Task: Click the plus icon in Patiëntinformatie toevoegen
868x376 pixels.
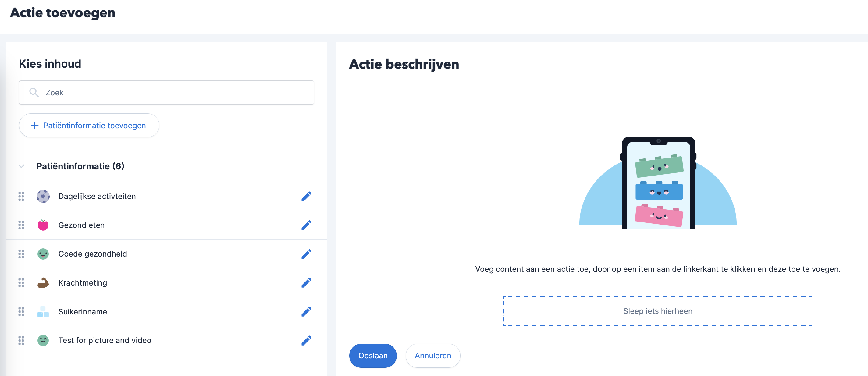Action: 34,126
